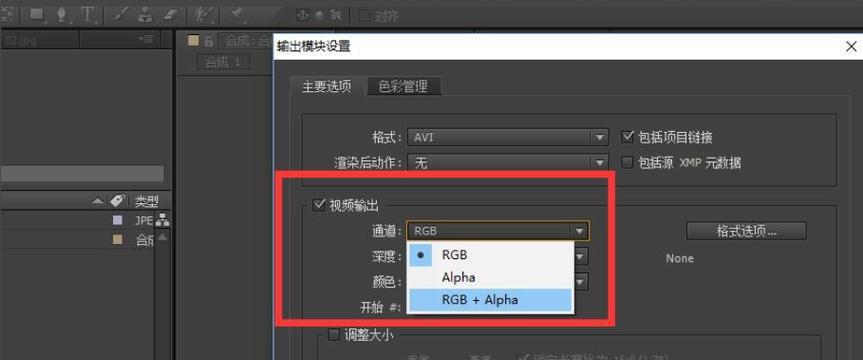Switch to the 主要选项 tab
The width and height of the screenshot is (863, 360).
326,87
